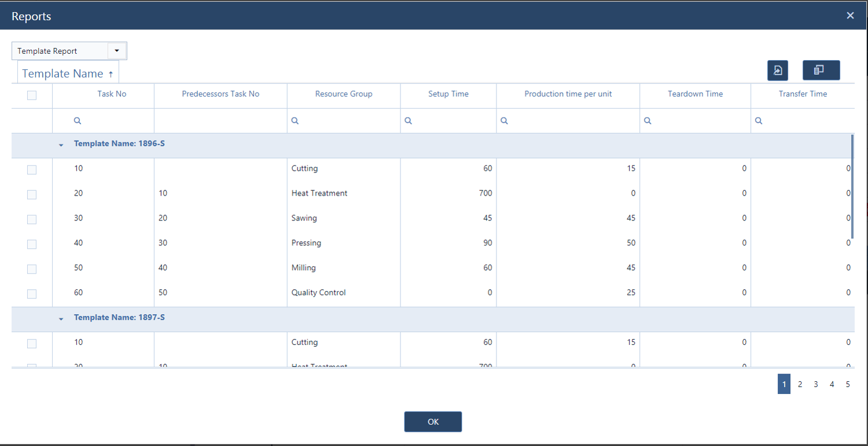
Task: Click the Resource Group filter magnifier icon
Action: [x=295, y=120]
